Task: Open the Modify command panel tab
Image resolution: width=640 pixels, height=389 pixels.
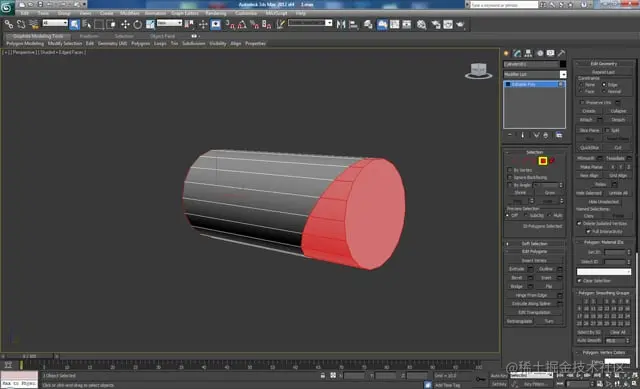Action: click(x=518, y=53)
